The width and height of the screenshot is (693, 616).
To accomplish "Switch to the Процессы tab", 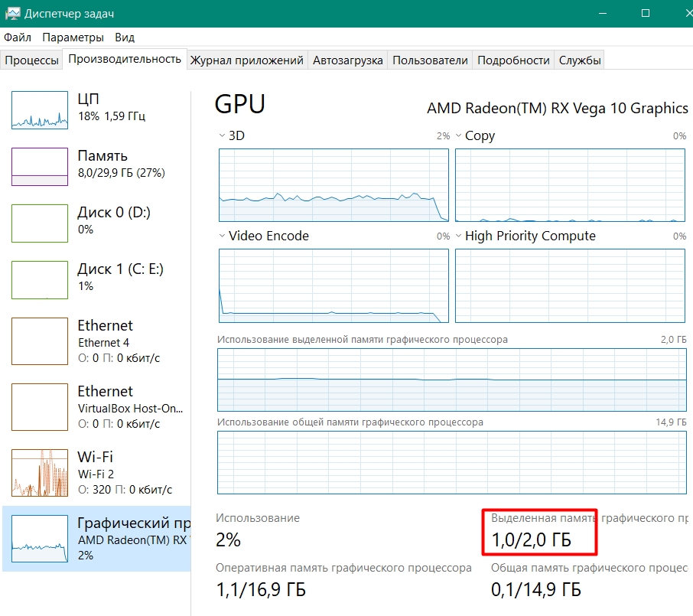I will coord(31,60).
